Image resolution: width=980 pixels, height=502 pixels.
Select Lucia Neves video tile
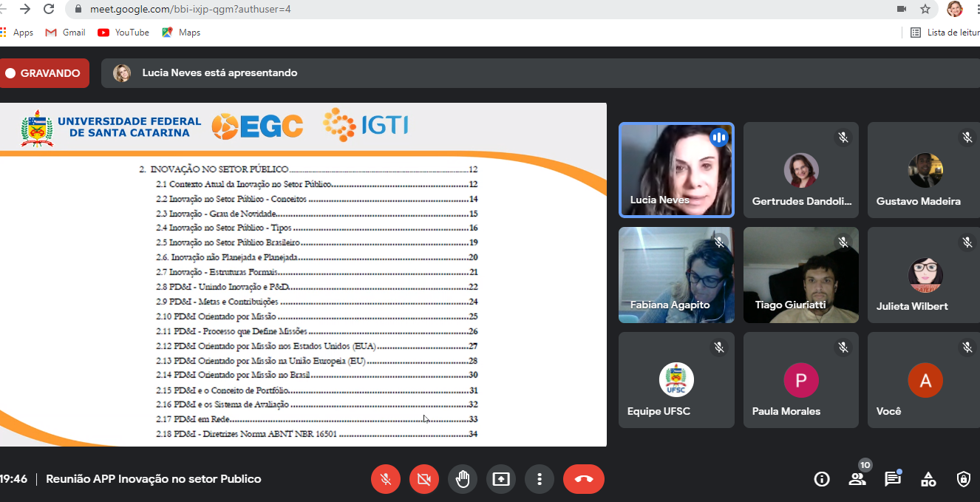click(x=676, y=170)
